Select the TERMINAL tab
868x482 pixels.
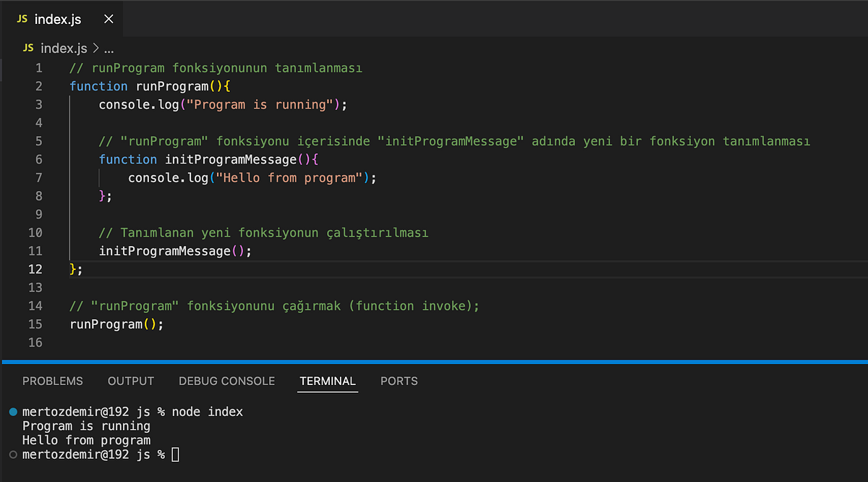tap(327, 381)
